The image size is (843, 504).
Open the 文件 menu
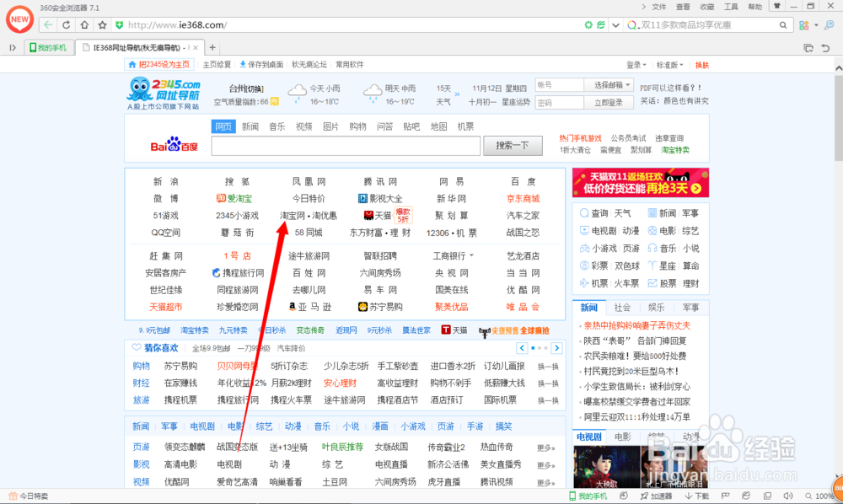tap(659, 7)
